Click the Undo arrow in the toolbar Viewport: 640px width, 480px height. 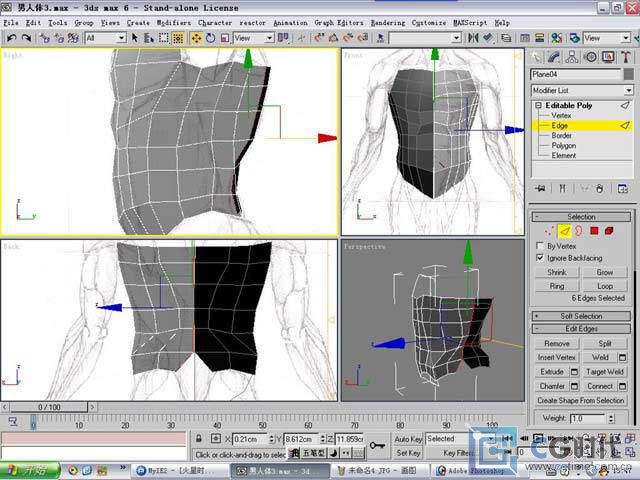pos(11,38)
